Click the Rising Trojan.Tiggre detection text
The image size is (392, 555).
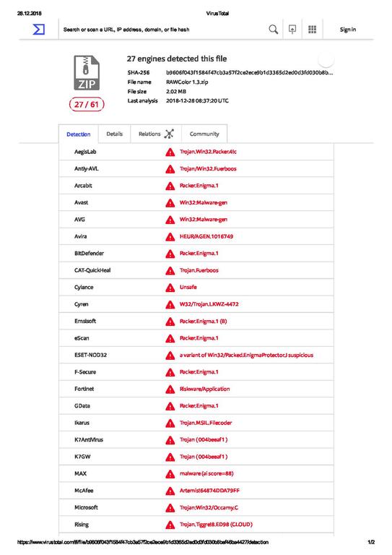tap(216, 525)
